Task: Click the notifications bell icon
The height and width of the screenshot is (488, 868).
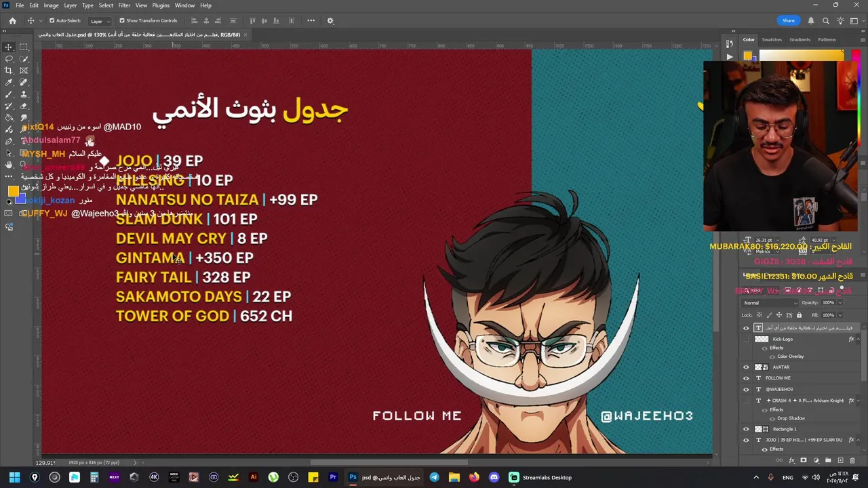Action: (x=810, y=20)
